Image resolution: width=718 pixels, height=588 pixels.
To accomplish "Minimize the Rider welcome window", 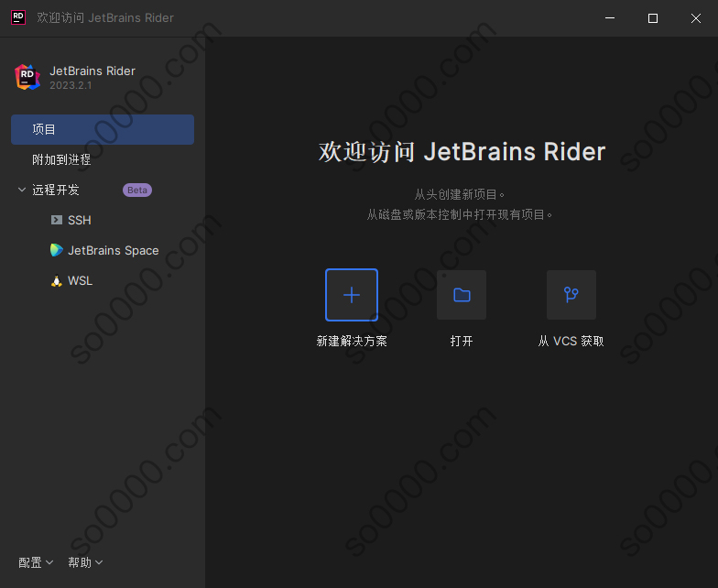I will tap(610, 18).
